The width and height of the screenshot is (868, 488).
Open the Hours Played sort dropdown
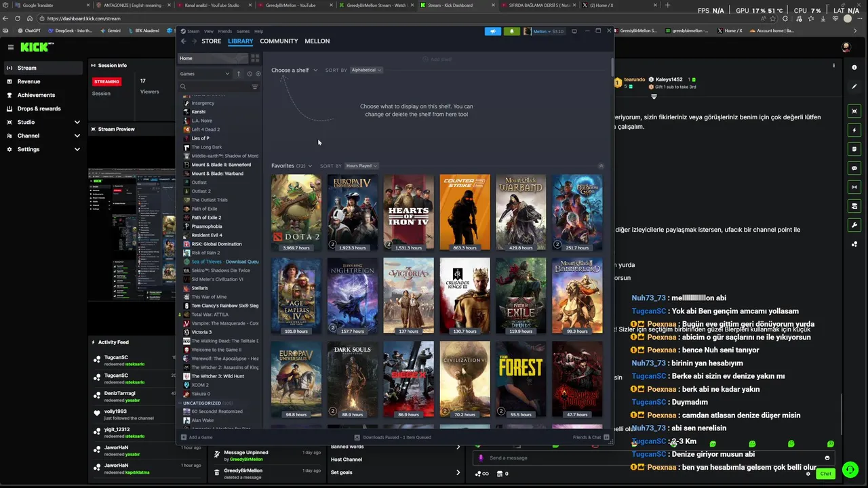tap(361, 166)
